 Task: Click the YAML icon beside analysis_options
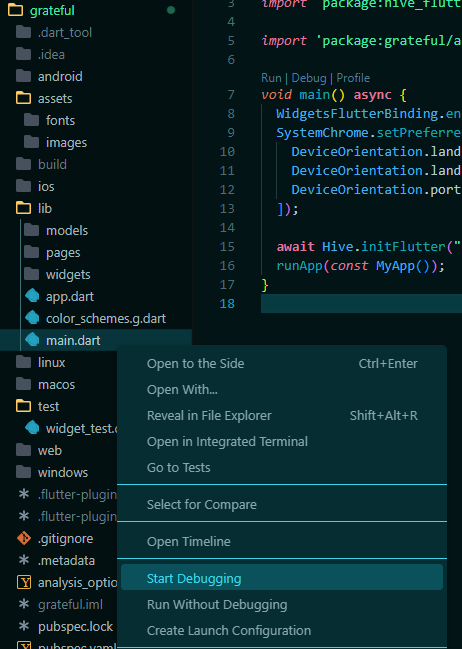24,582
